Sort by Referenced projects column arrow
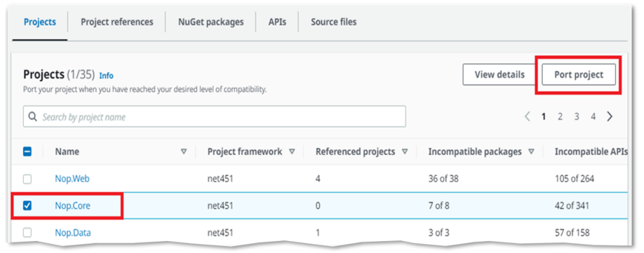The image size is (644, 253). (404, 152)
